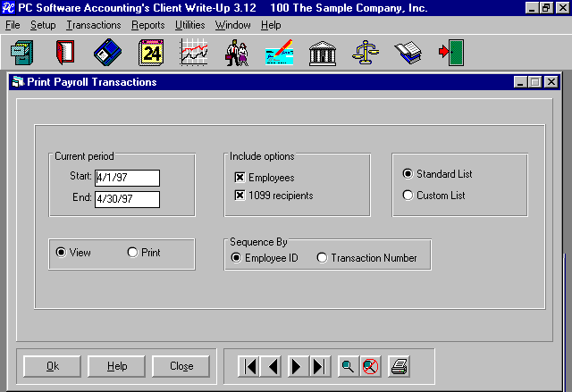
Task: Click the Help button at bottom
Action: pyautogui.click(x=117, y=366)
